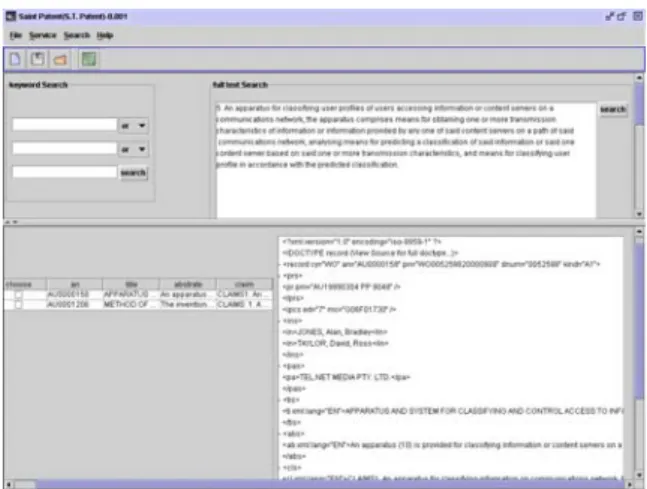Tick the checkbox for row AU0000158

click(18, 295)
